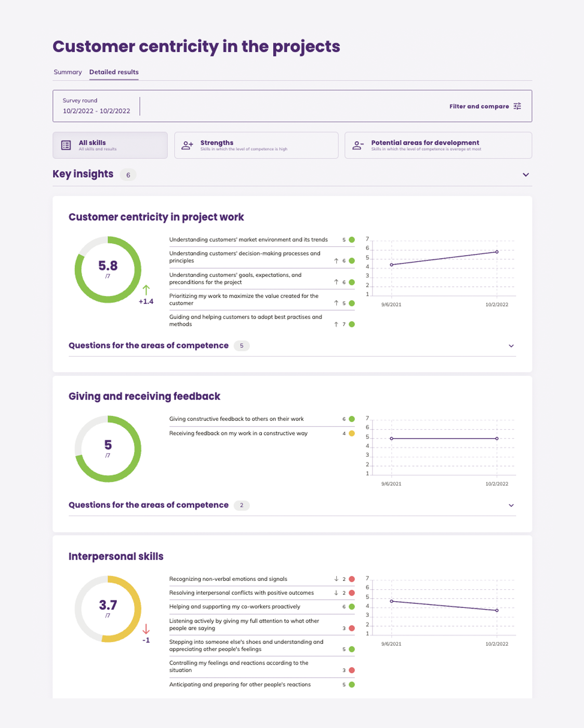
Task: Open Filter and compare options
Action: pos(485,106)
